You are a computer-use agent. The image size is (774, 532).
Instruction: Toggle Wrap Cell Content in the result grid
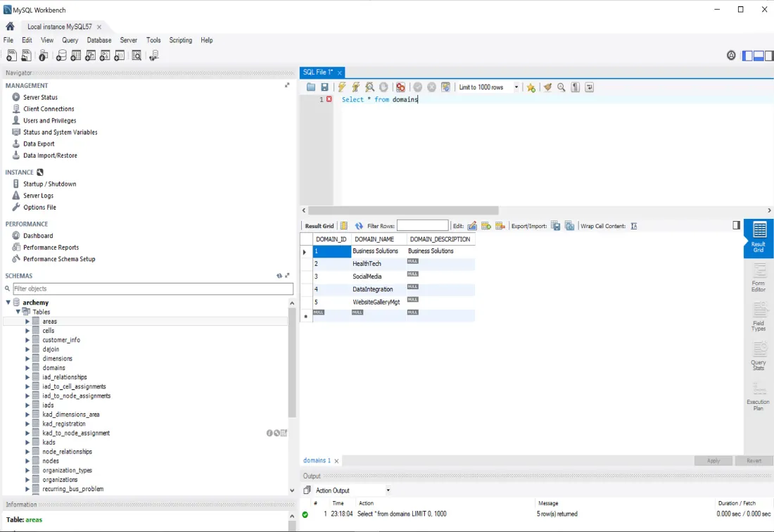633,225
